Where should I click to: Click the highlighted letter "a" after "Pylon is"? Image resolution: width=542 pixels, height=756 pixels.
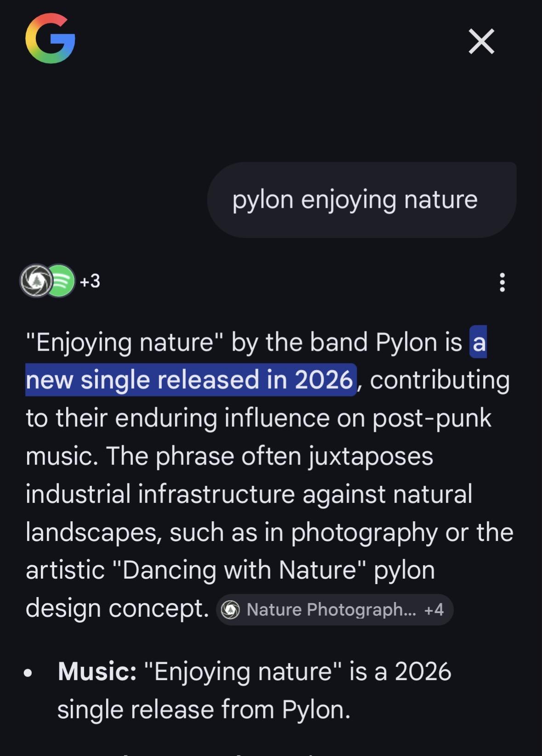point(479,342)
